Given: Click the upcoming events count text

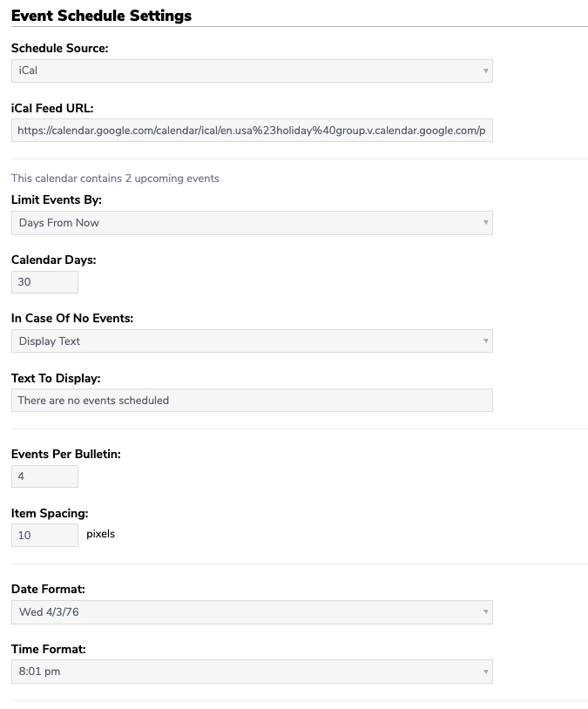Looking at the screenshot, I should pyautogui.click(x=115, y=179).
